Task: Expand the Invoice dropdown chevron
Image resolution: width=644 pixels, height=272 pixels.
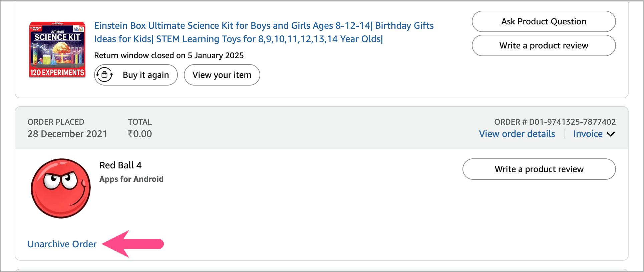Action: pos(611,134)
